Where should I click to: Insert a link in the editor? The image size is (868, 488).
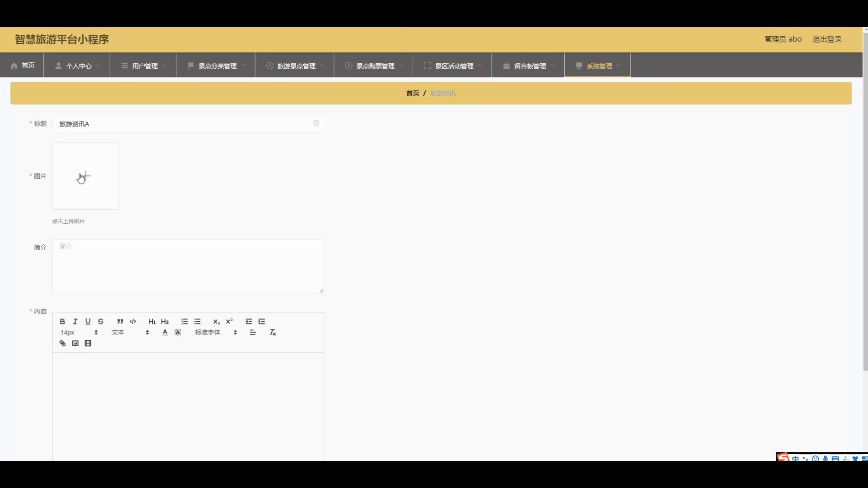(62, 343)
